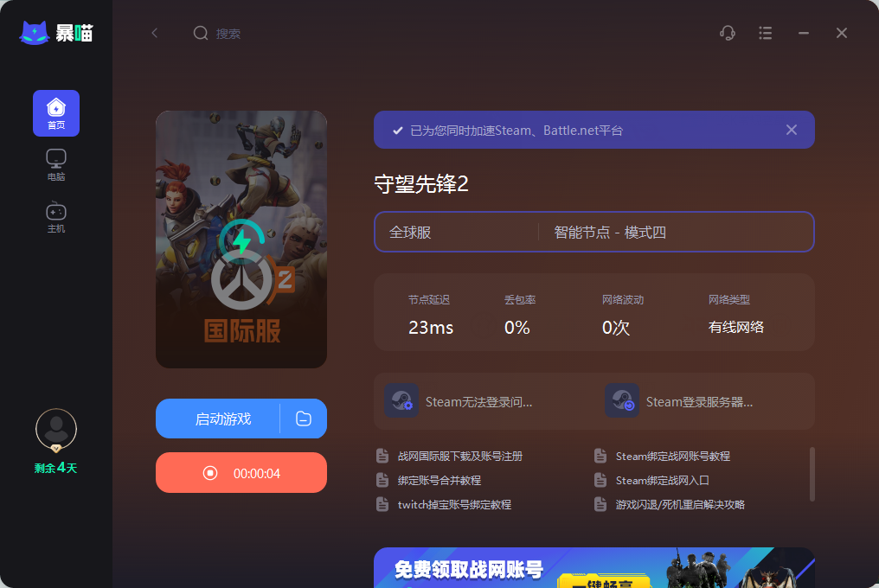Click the 0% packet loss value

(x=516, y=328)
